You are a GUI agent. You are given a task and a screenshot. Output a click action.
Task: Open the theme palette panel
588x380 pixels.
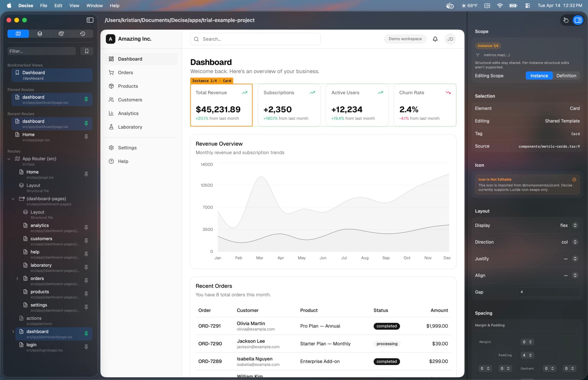click(61, 34)
